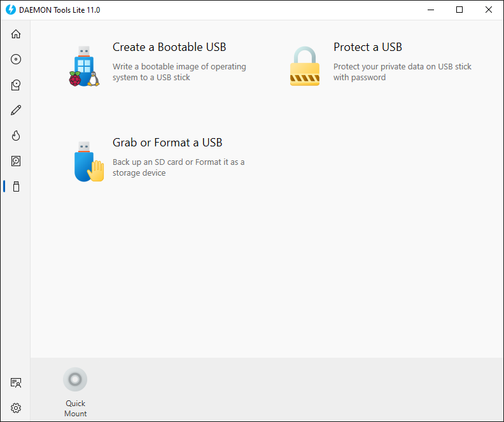Select the USB stick sidebar icon
The width and height of the screenshot is (504, 422).
[x=16, y=186]
